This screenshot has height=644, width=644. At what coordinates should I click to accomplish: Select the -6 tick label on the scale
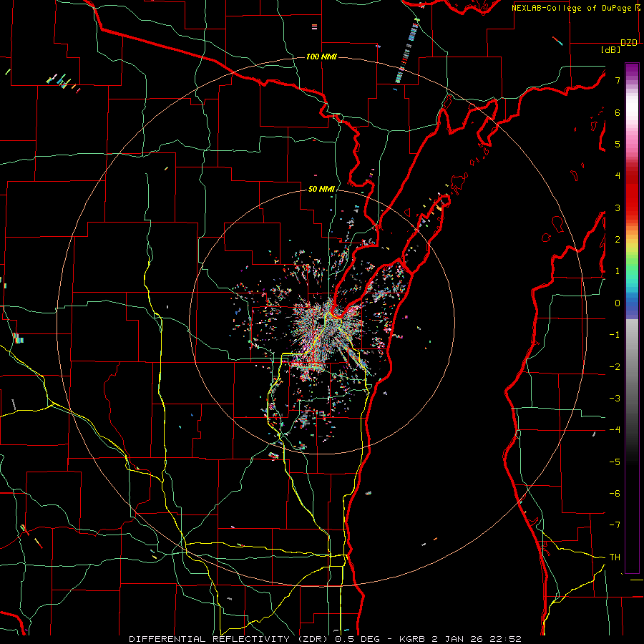615,494
